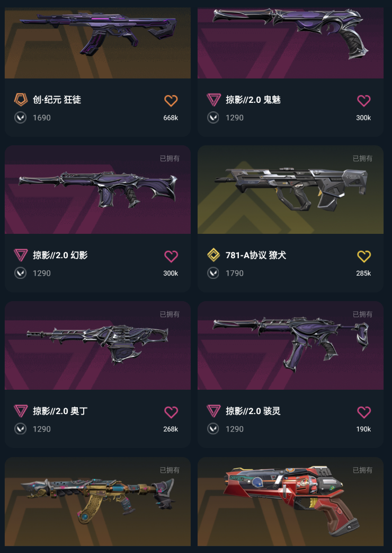Screen dimensions: 392x553
Task: Click the orange tier icon beside 创·纪元 狂徒
Action: click(21, 100)
